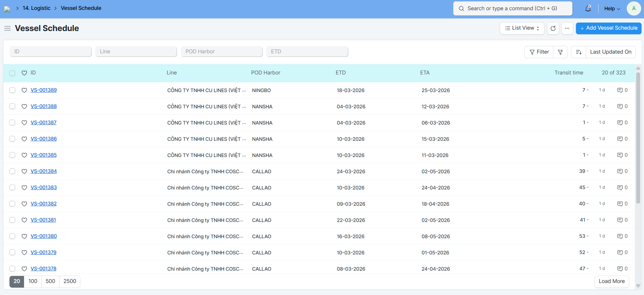644x295 pixels.
Task: Check the select all rows checkbox
Action: click(x=12, y=73)
